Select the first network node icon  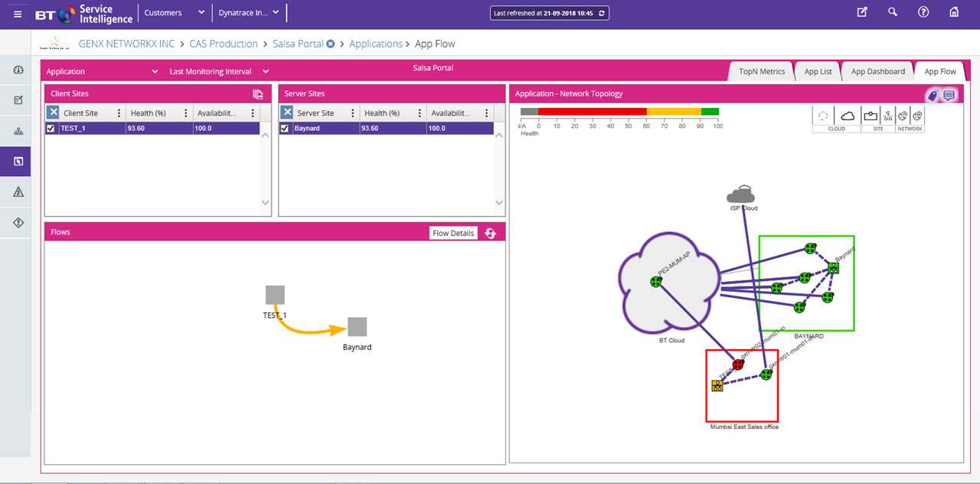[903, 116]
